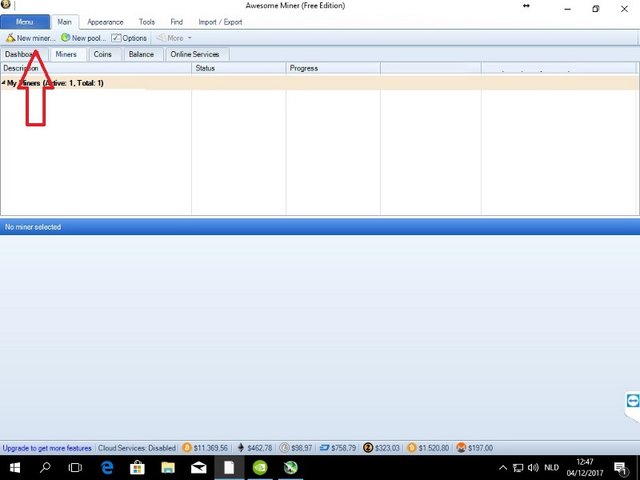Open the Action Center notification icon
The height and width of the screenshot is (480, 640).
tap(620, 469)
